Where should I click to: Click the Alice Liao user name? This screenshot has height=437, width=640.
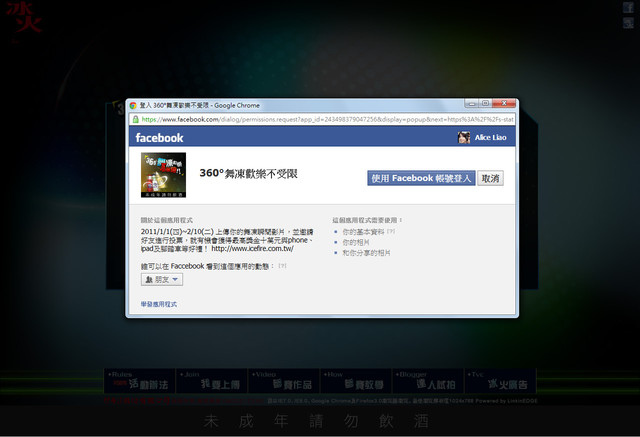pyautogui.click(x=490, y=138)
